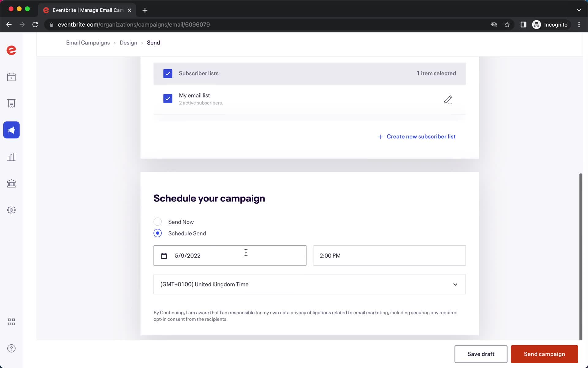Open the Finance bank sidebar icon
The image size is (588, 368).
pyautogui.click(x=11, y=183)
